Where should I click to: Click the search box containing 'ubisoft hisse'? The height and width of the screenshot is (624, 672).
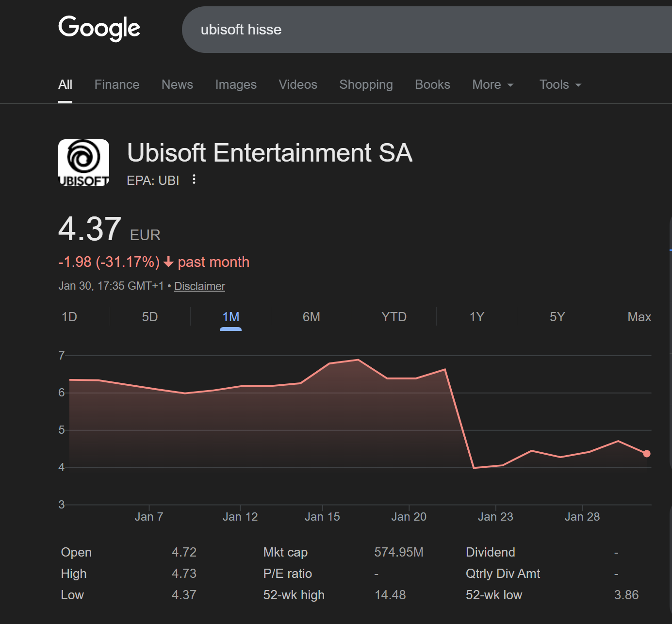pyautogui.click(x=427, y=30)
